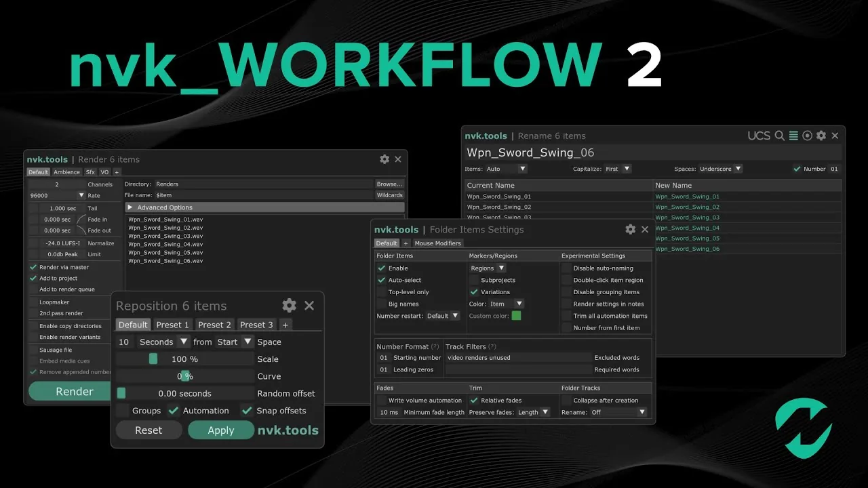Click the Wildcards button

click(389, 195)
